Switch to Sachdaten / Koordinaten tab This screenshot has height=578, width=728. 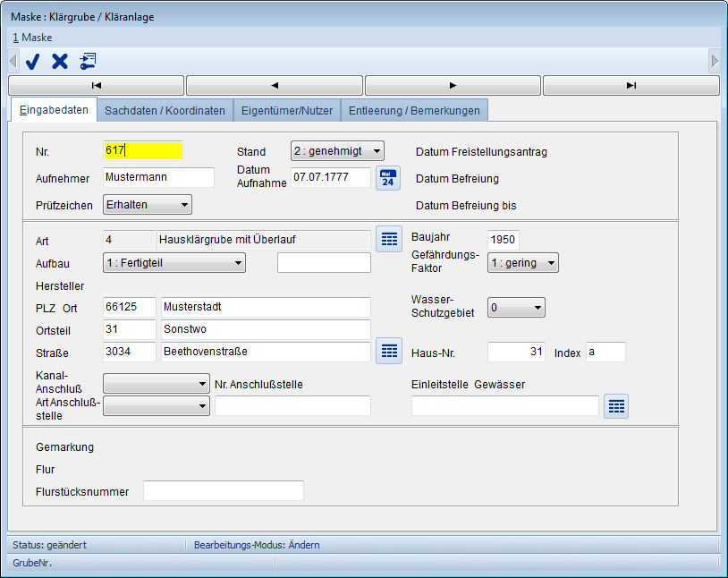(x=165, y=111)
